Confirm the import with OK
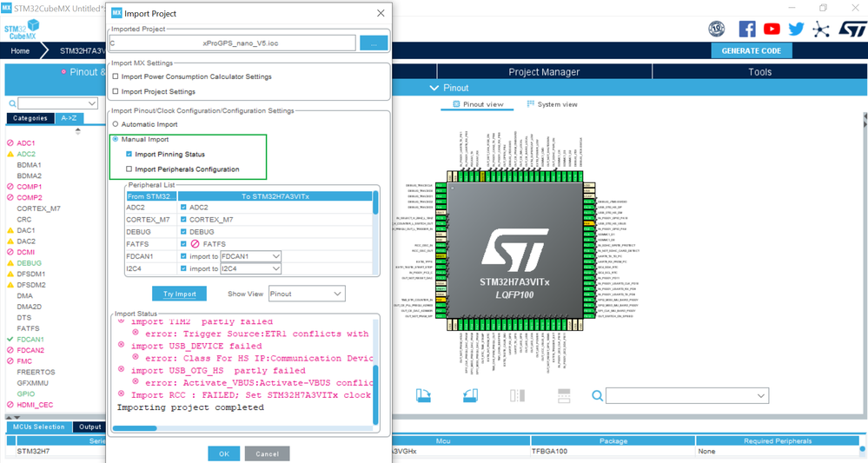This screenshot has height=463, width=868. 223,453
